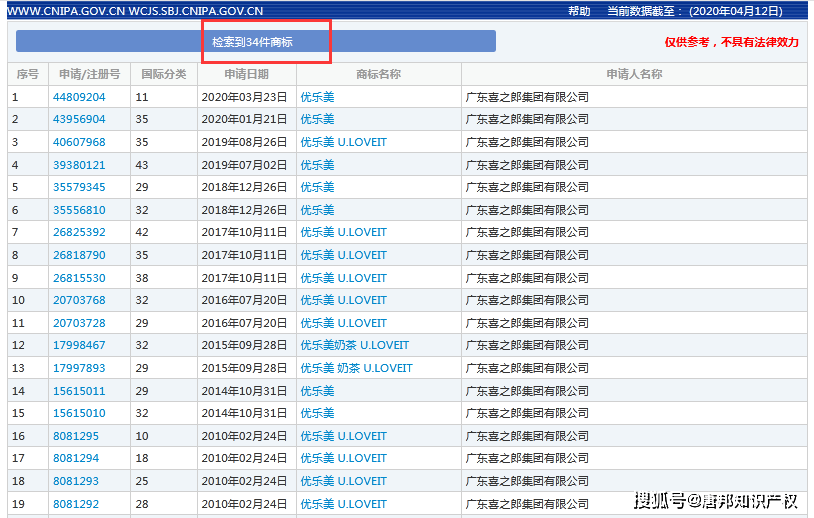Open 优乐美 U.LOVEIT trademark in row 3
Screen dimensions: 814x518
tap(343, 142)
